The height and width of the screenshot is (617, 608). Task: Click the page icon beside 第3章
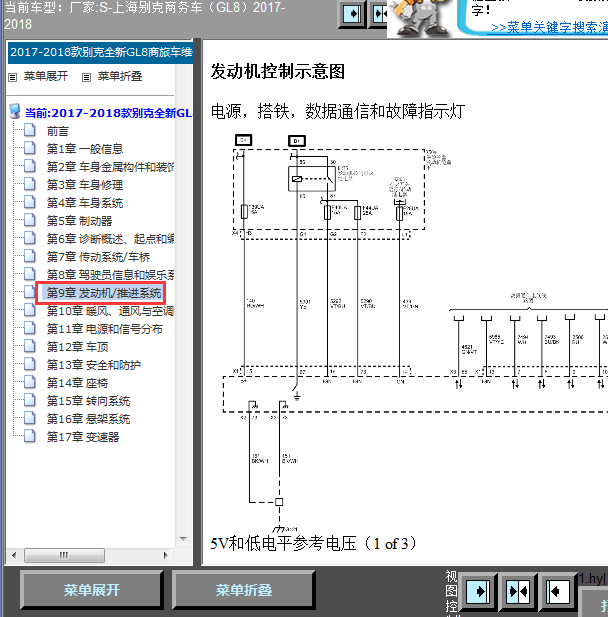[30, 184]
